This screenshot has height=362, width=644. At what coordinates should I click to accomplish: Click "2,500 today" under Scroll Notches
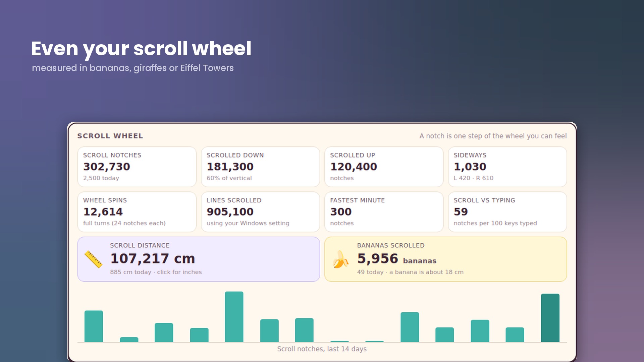coord(101,178)
